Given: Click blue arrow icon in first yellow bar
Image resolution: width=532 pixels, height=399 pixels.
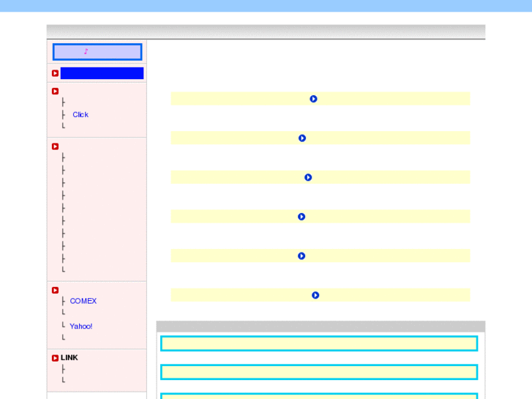Looking at the screenshot, I should click(313, 99).
